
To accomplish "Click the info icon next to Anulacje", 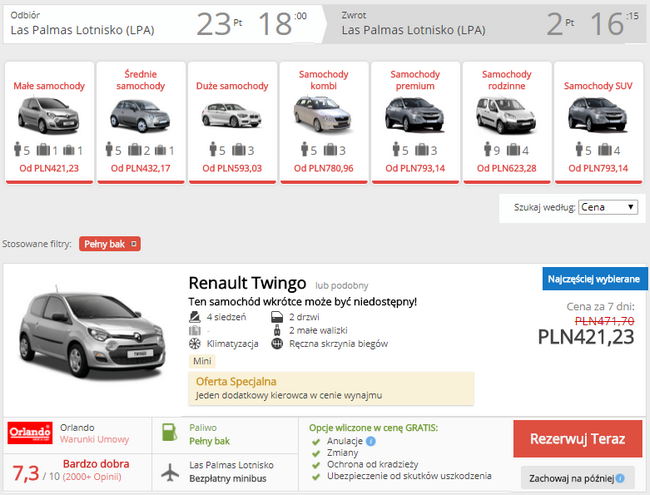I will [371, 440].
